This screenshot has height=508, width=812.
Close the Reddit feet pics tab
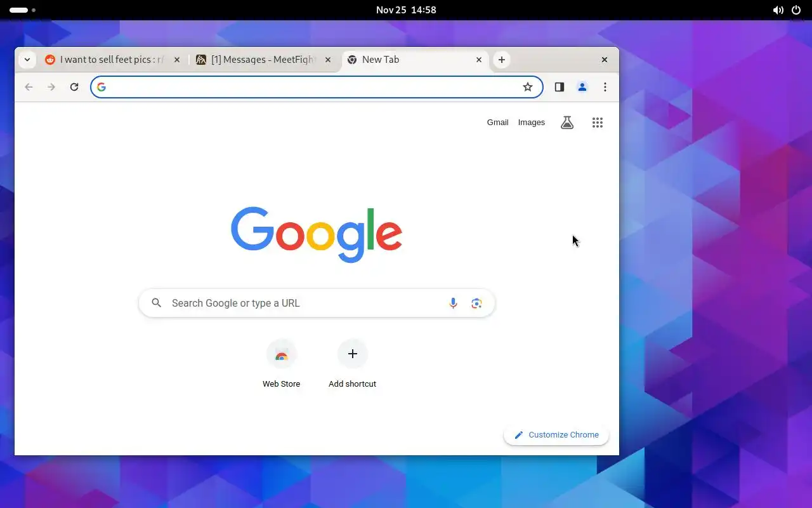coord(177,60)
